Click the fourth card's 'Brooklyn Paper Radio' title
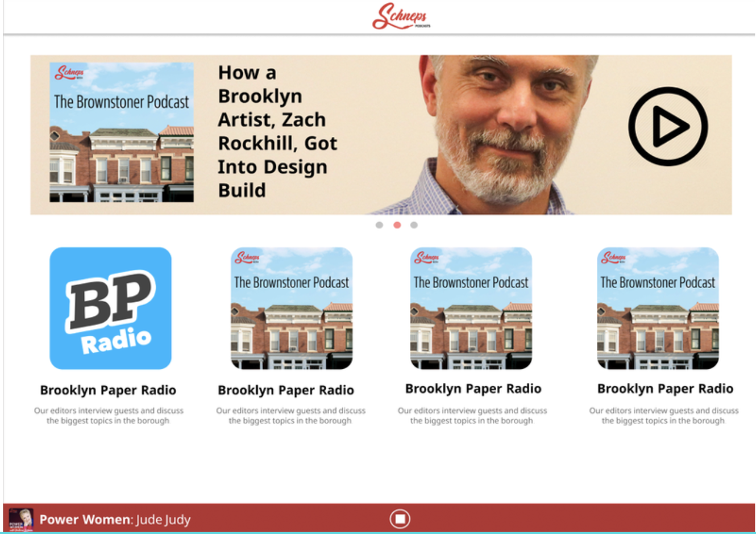 [x=665, y=389]
